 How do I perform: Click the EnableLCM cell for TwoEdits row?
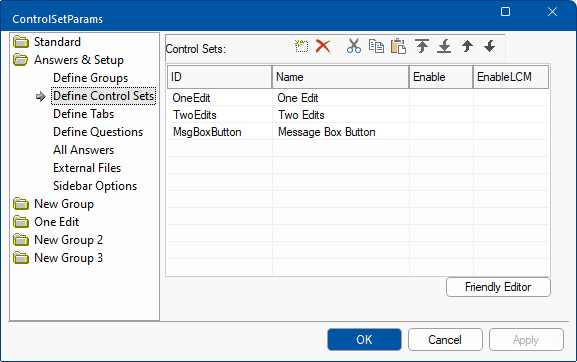pos(511,115)
